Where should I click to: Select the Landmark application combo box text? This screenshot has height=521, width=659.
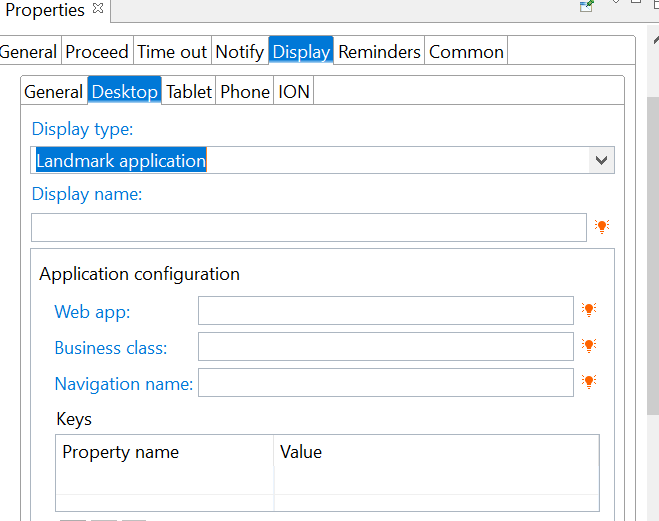click(121, 160)
